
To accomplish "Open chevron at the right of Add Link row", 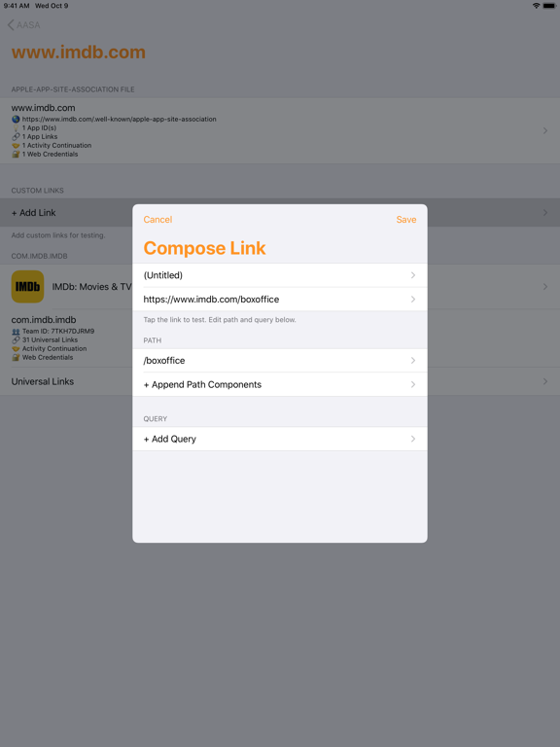I will pos(545,213).
